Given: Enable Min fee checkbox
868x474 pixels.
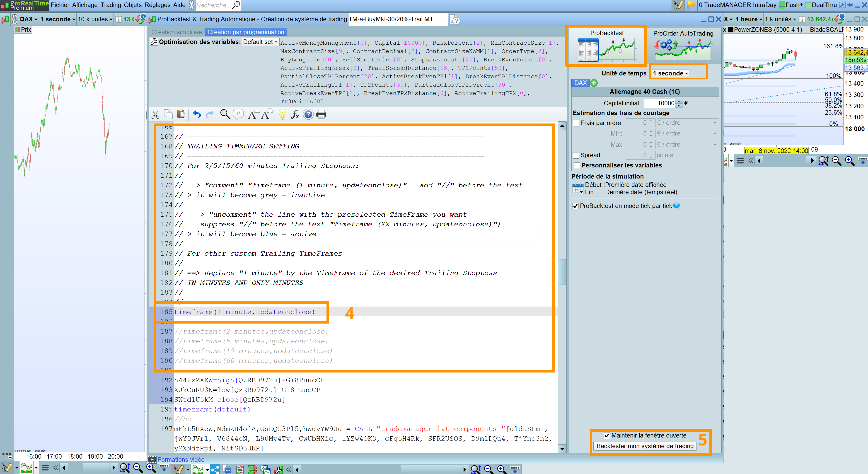Looking at the screenshot, I should click(x=606, y=134).
